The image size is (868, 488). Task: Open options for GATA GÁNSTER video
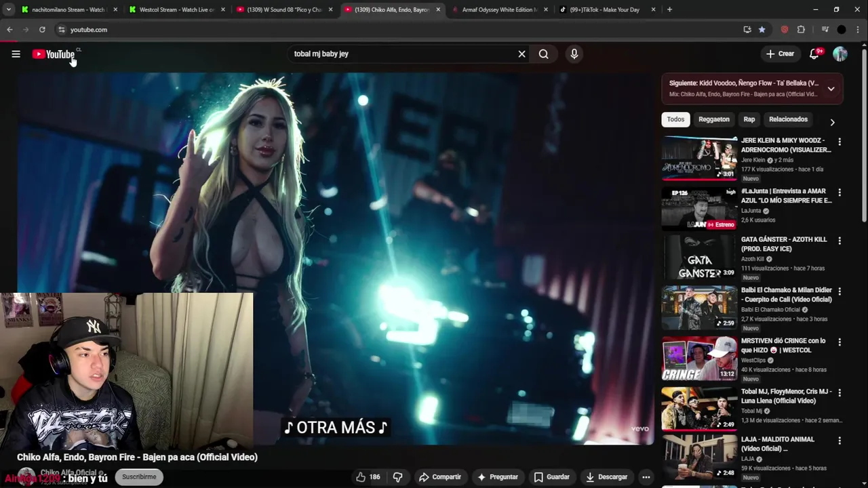pyautogui.click(x=840, y=241)
